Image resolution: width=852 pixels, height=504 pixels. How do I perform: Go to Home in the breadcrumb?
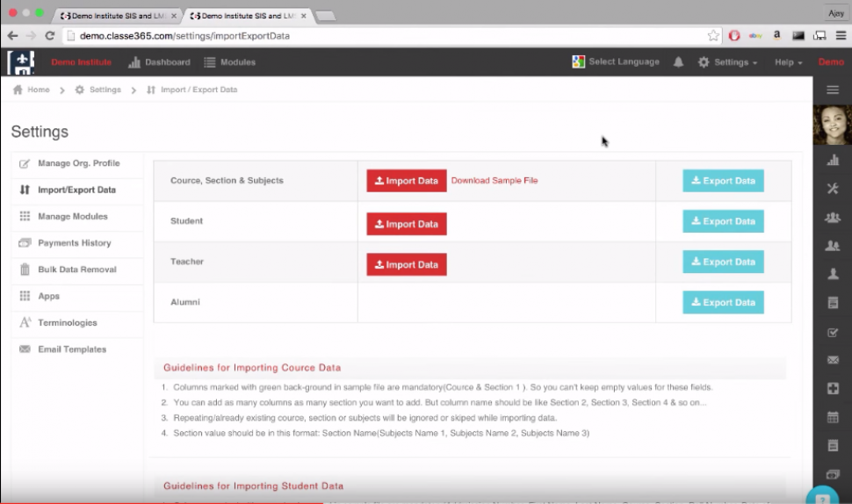[x=32, y=90]
